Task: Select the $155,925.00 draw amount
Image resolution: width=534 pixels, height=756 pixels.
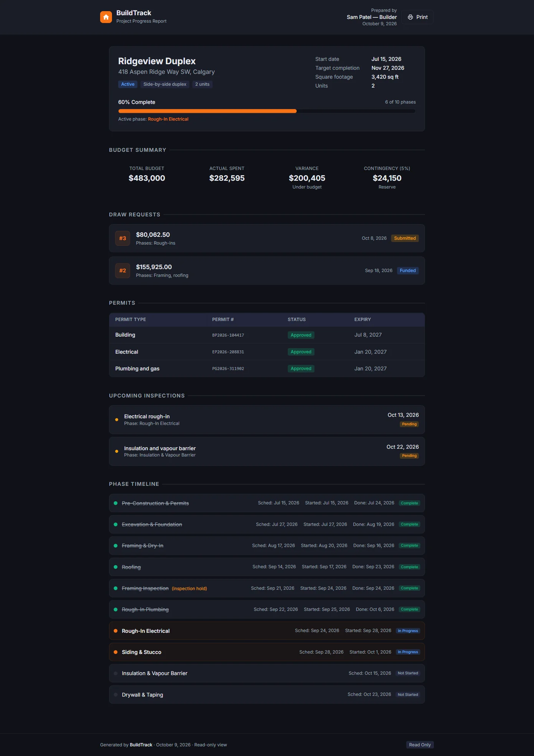Action: [154, 267]
